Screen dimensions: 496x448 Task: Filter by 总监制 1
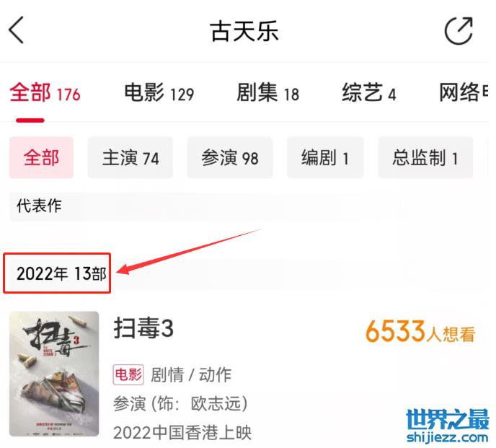425,157
